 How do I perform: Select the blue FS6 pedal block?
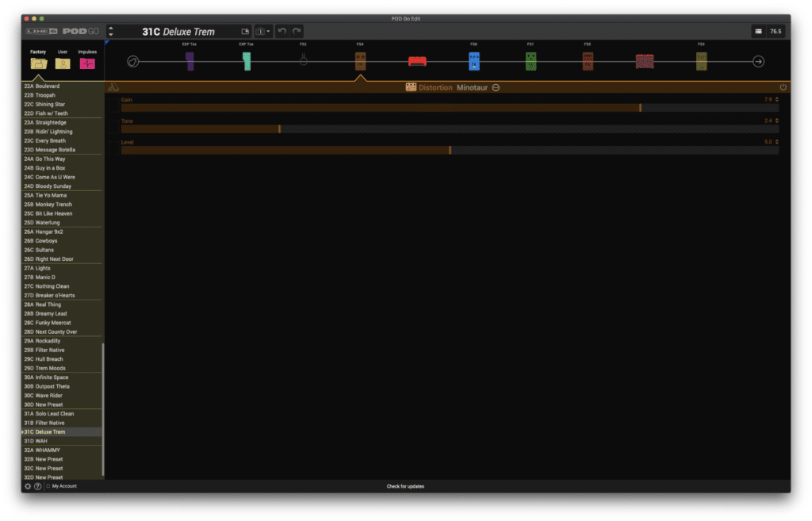pyautogui.click(x=474, y=62)
